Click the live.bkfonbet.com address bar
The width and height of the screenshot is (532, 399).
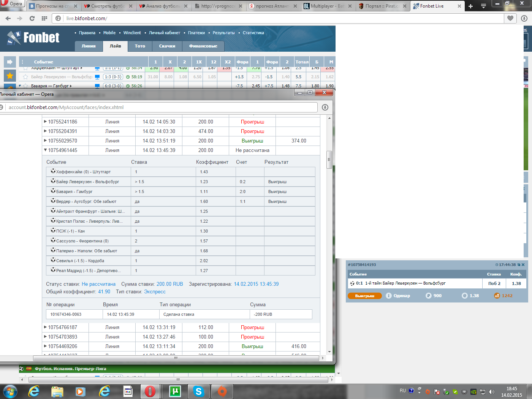click(x=279, y=18)
